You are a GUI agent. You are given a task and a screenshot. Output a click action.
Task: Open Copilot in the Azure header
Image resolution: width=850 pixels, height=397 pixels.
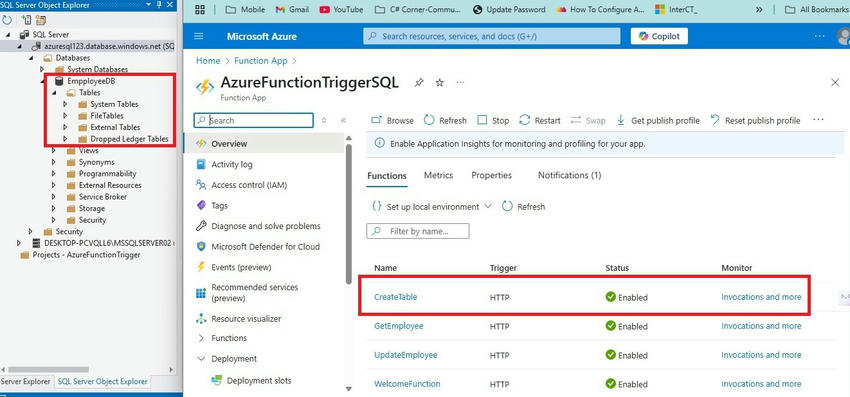coord(659,36)
